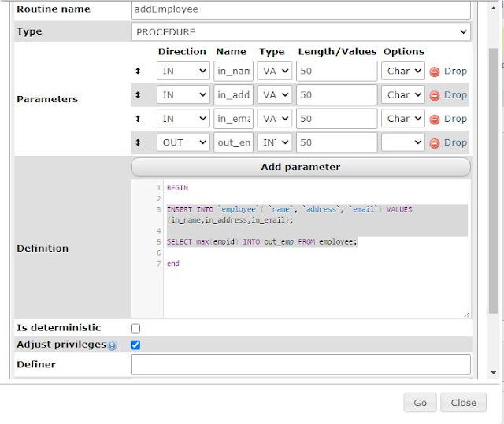
Task: Click the Drop link for the in_name parameter
Action: click(x=455, y=72)
